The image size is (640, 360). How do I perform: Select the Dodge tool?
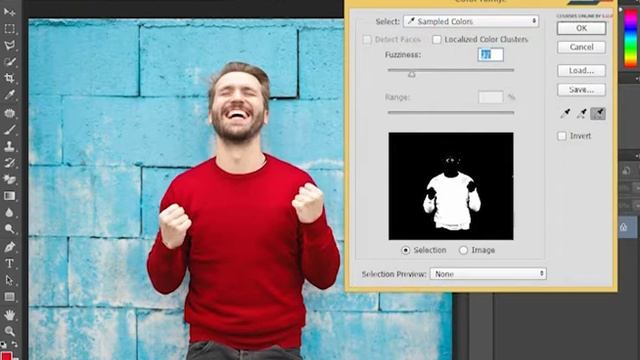[9, 229]
